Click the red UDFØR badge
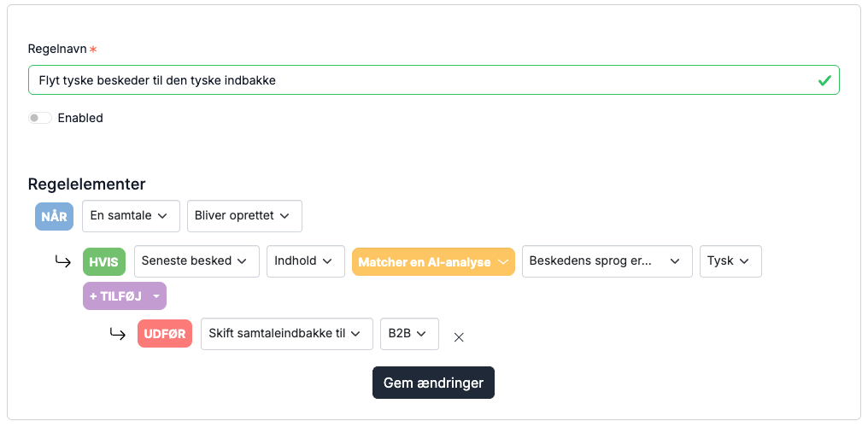The width and height of the screenshot is (868, 427). (x=165, y=334)
